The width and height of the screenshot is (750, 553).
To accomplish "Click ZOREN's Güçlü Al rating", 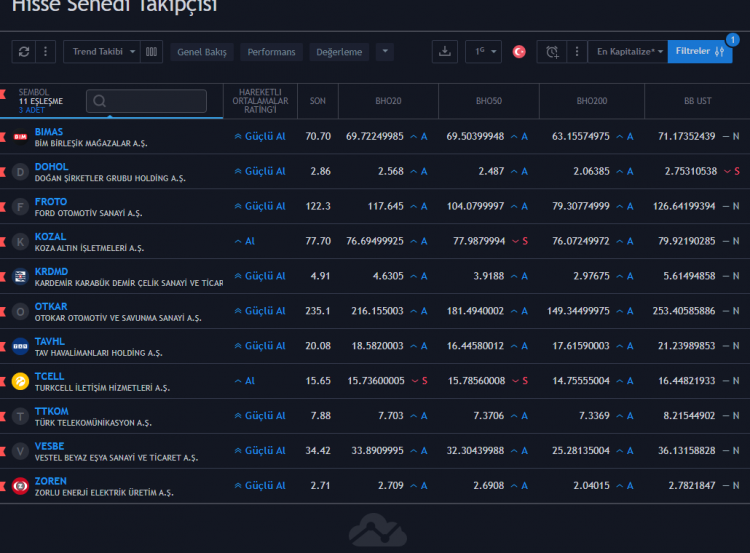I will point(260,486).
